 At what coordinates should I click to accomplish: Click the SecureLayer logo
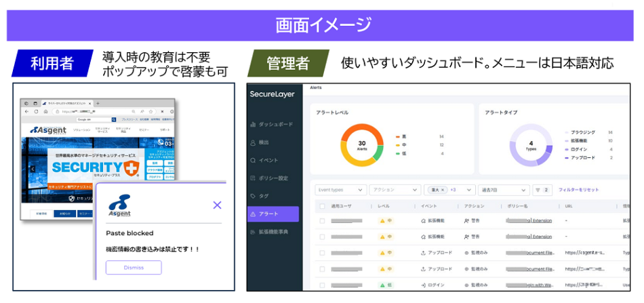pyautogui.click(x=272, y=94)
